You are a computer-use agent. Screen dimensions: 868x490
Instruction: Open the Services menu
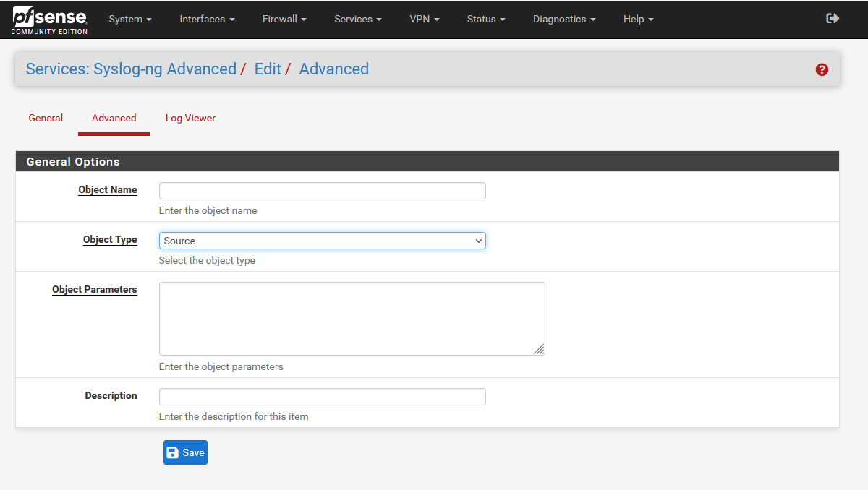(357, 20)
